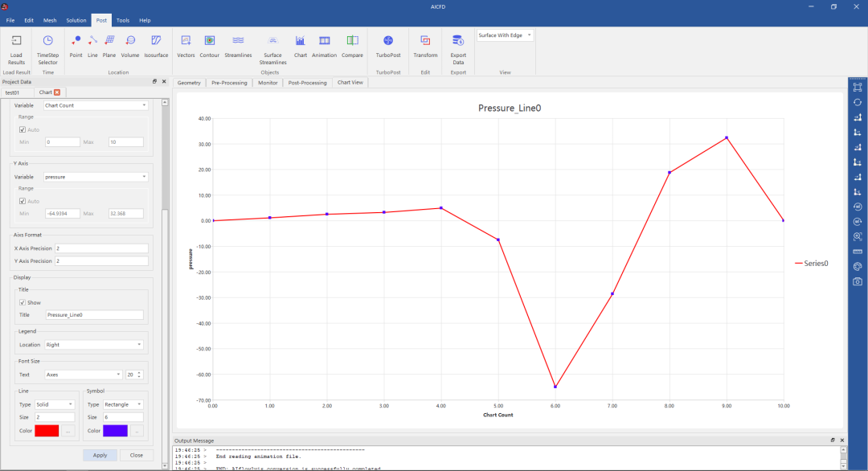This screenshot has height=471, width=868.
Task: Click the Export Data icon
Action: pyautogui.click(x=458, y=40)
